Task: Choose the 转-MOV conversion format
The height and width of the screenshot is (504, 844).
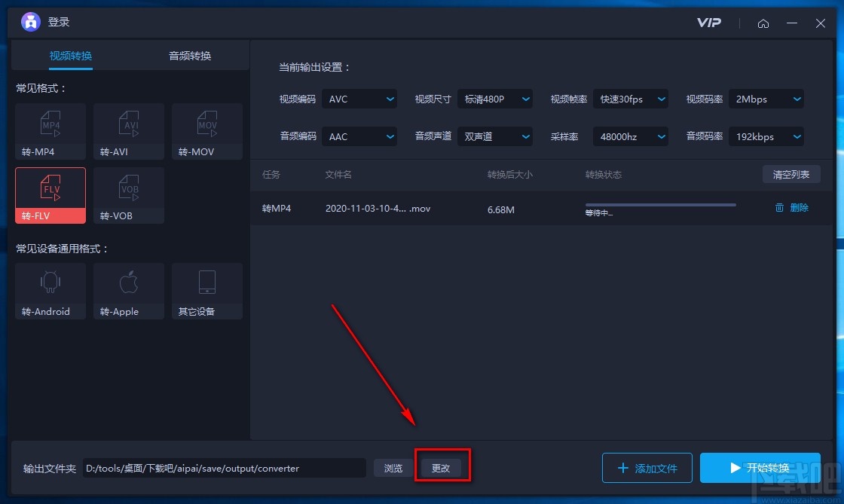Action: pos(206,130)
